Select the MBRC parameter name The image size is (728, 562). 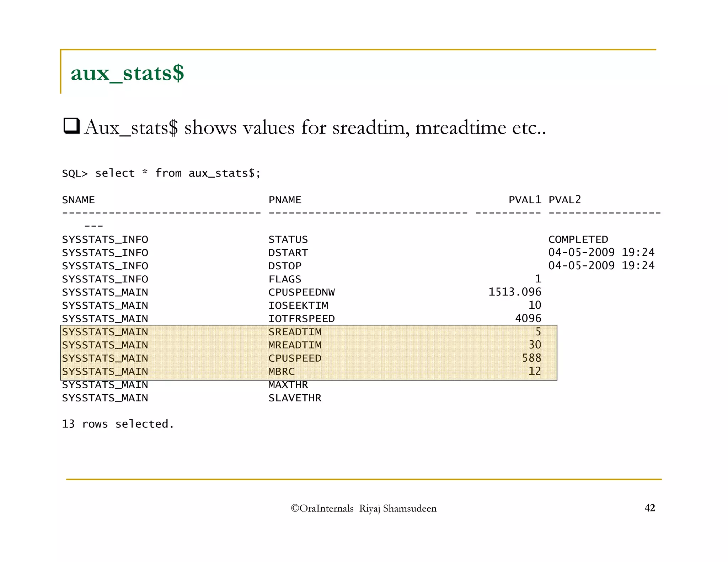pos(282,371)
